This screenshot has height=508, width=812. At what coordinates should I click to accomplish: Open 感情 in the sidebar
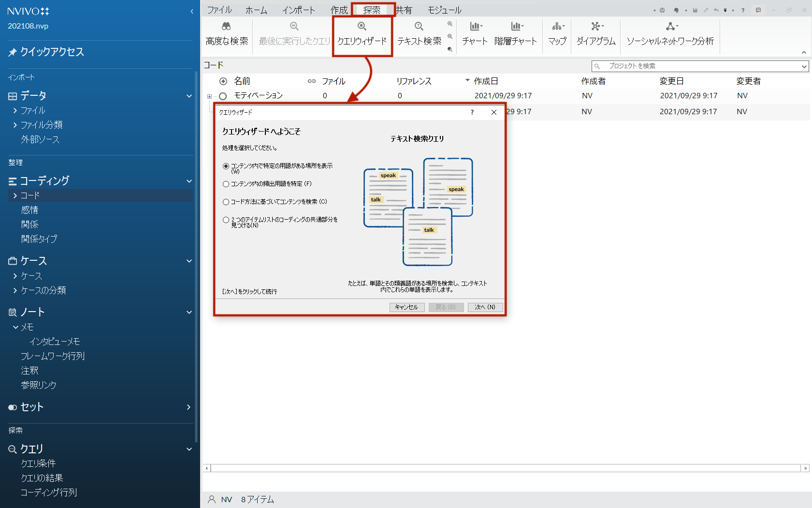pyautogui.click(x=29, y=210)
